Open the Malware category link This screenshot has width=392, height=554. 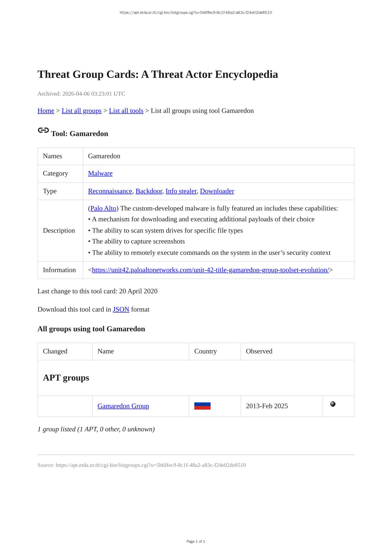click(x=100, y=174)
